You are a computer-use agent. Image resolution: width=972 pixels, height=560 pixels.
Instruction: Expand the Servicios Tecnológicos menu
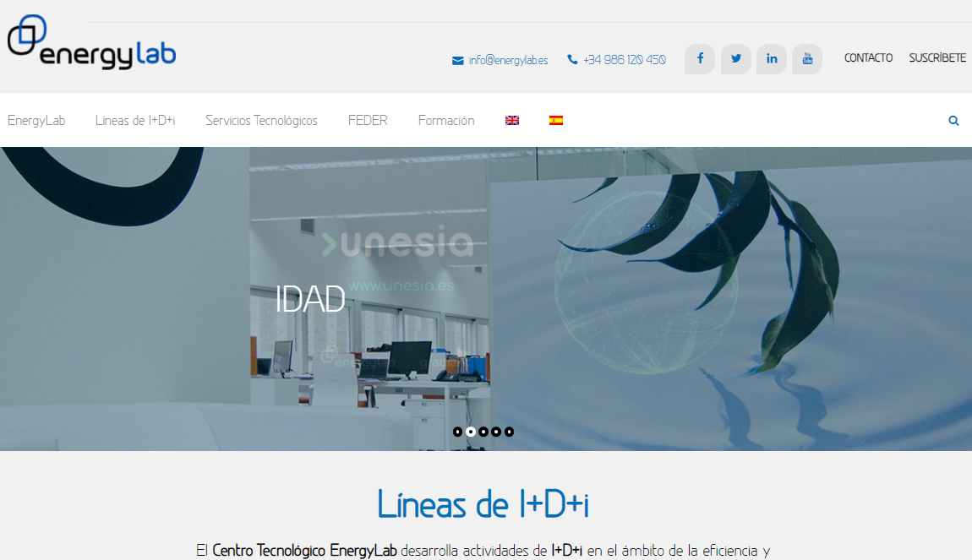point(261,121)
